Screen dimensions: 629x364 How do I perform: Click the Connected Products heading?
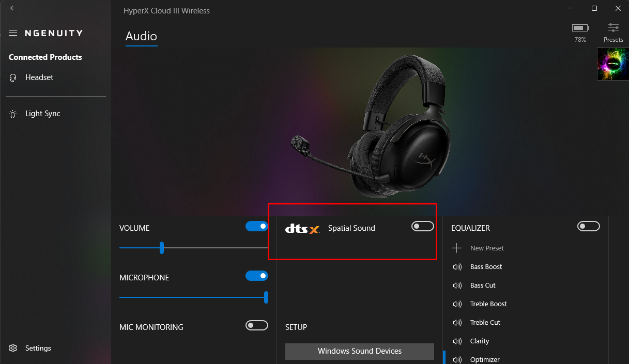pyautogui.click(x=45, y=57)
